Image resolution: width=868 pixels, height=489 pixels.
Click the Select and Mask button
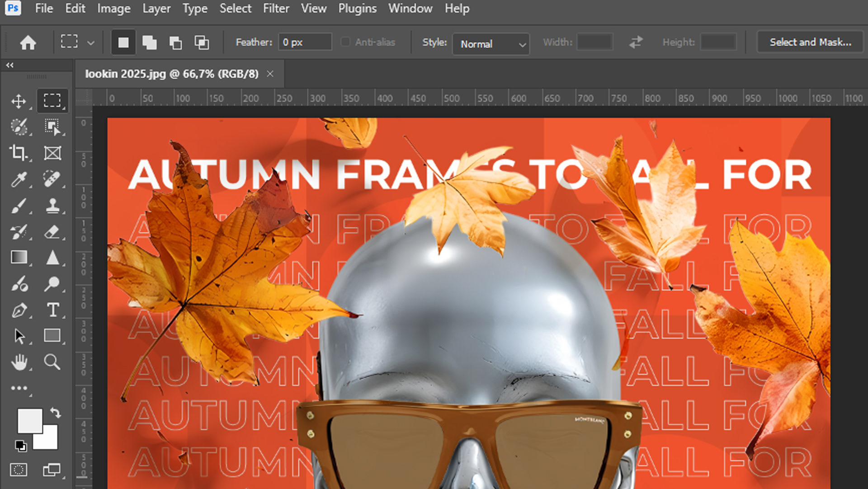810,42
